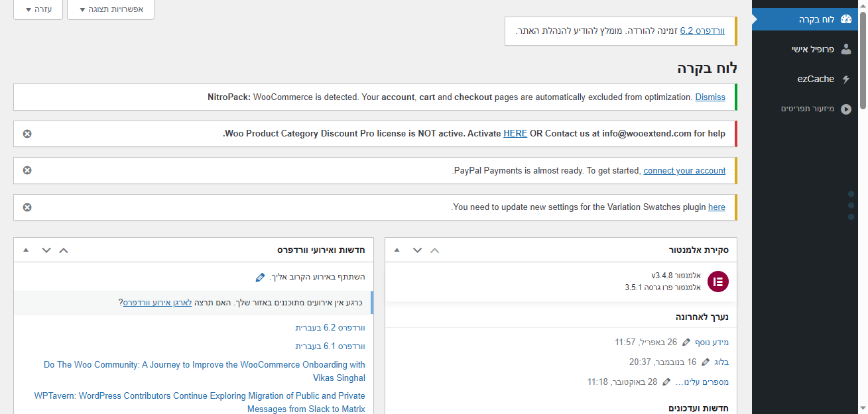Move WordPress news widget down arrow

coord(46,250)
